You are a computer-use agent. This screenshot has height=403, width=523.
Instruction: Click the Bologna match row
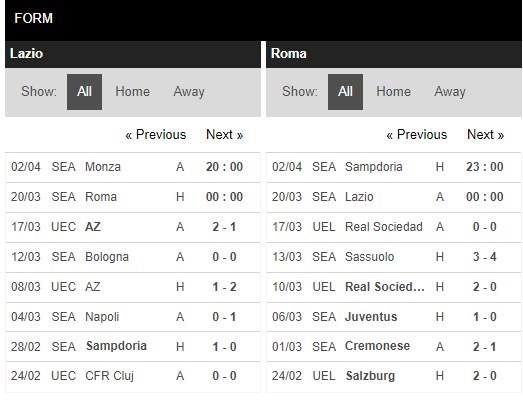[x=133, y=257]
